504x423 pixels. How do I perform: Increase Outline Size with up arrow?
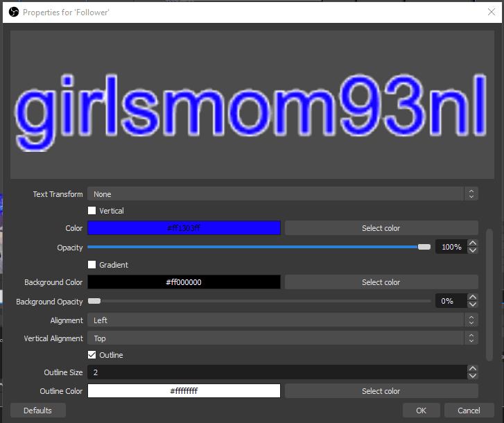tap(473, 369)
